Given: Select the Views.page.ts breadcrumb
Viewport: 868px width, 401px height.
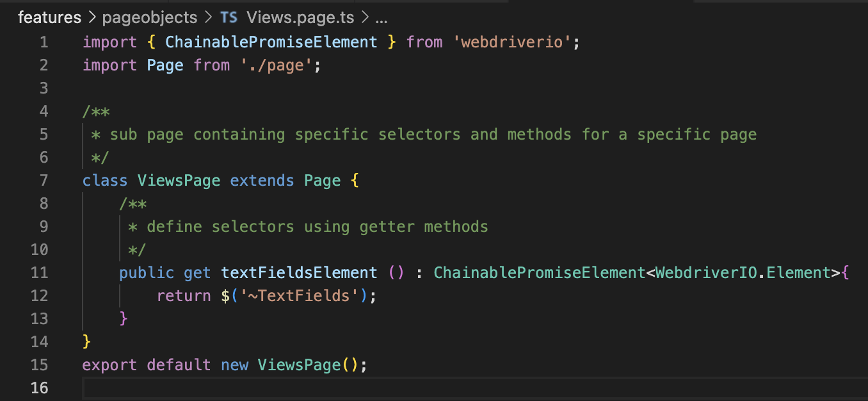Looking at the screenshot, I should pyautogui.click(x=301, y=17).
